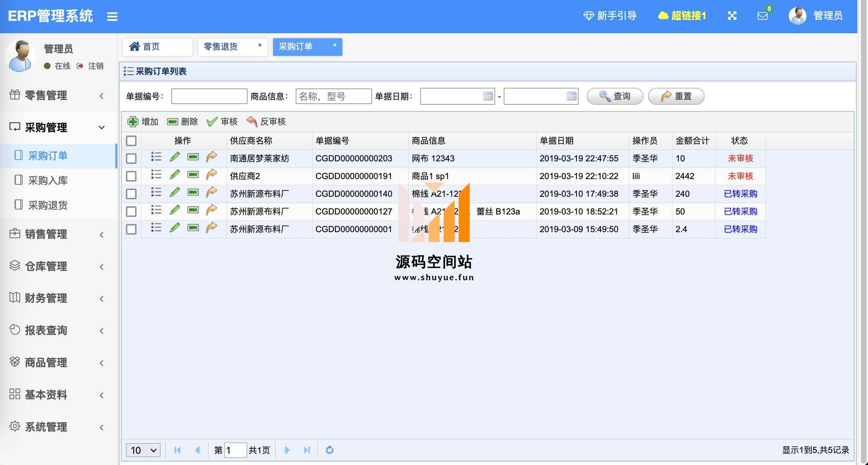Open the mail messages envelope icon
This screenshot has height=465, width=868.
point(763,16)
